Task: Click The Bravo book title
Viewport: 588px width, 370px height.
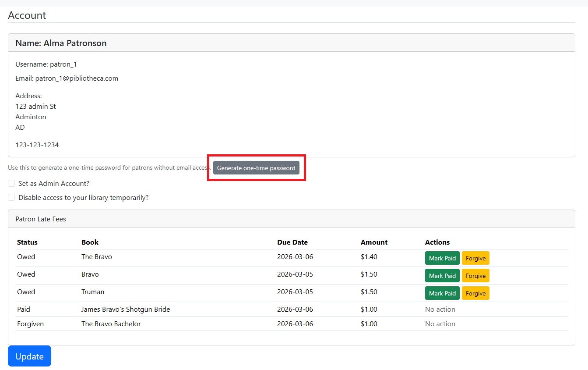Action: [96, 256]
